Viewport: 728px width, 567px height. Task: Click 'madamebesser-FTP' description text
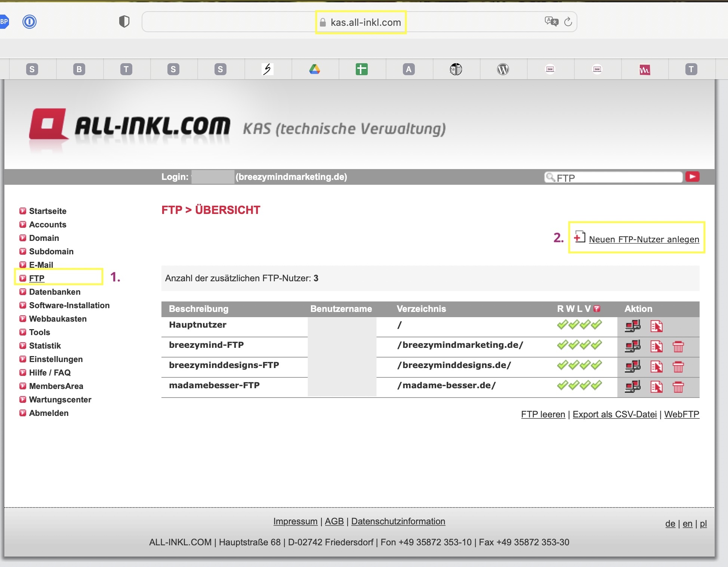tap(214, 385)
